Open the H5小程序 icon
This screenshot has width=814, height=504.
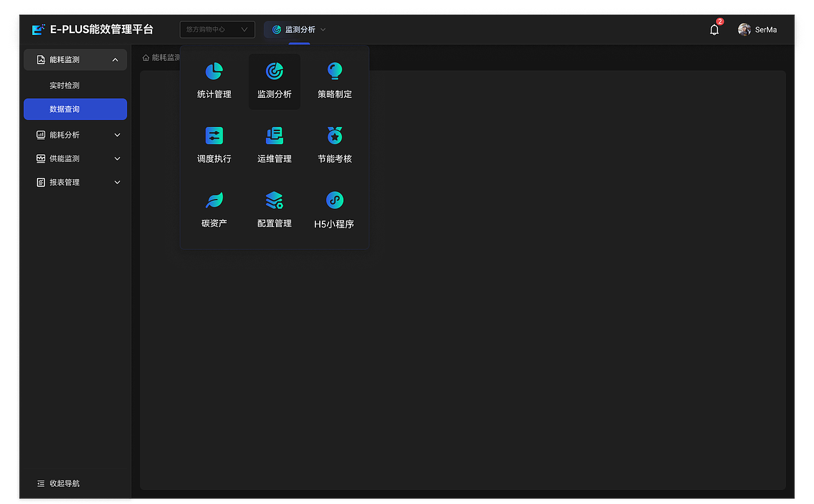pos(335,200)
